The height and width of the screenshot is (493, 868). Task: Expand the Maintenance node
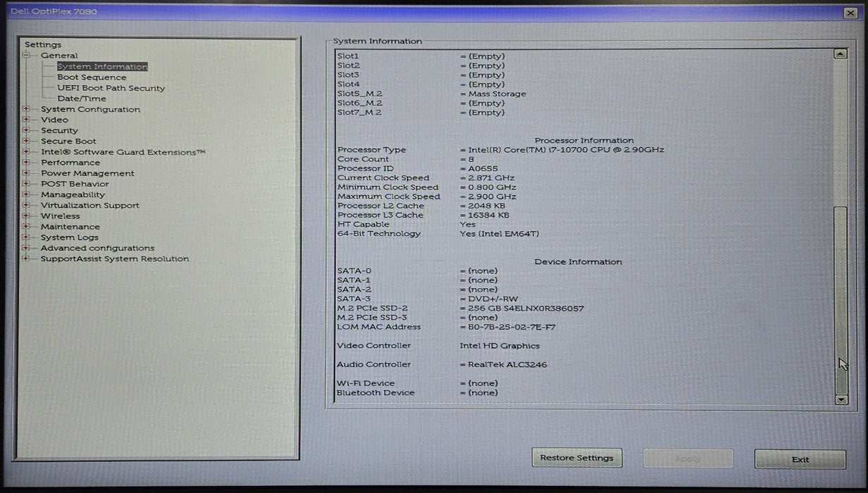(x=26, y=227)
